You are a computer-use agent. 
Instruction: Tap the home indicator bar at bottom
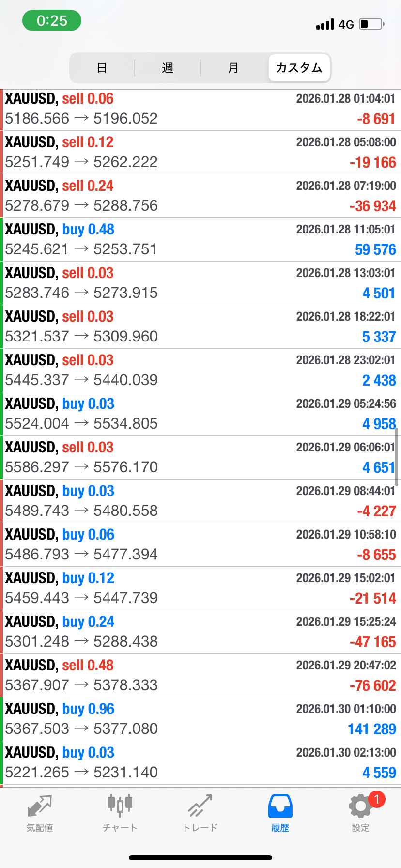coord(200,857)
